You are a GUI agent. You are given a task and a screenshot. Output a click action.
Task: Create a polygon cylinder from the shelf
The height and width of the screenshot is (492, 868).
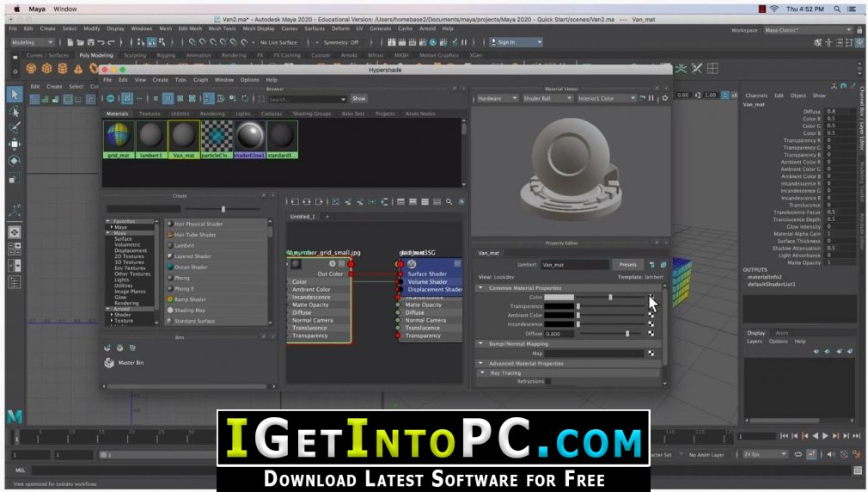point(63,69)
